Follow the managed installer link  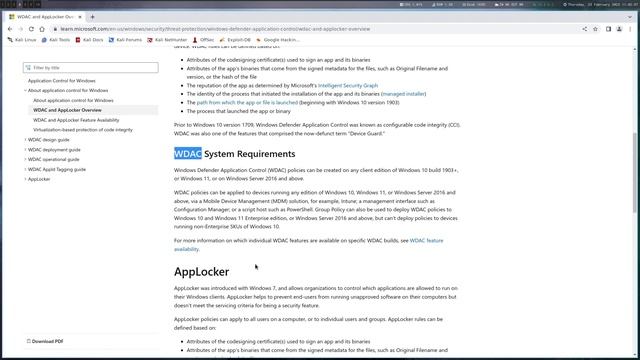[403, 94]
